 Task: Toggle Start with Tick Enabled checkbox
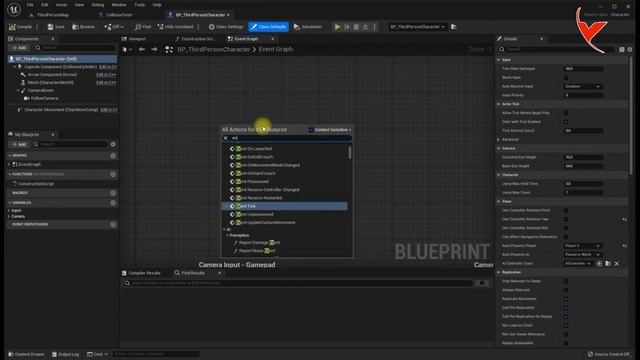click(566, 122)
